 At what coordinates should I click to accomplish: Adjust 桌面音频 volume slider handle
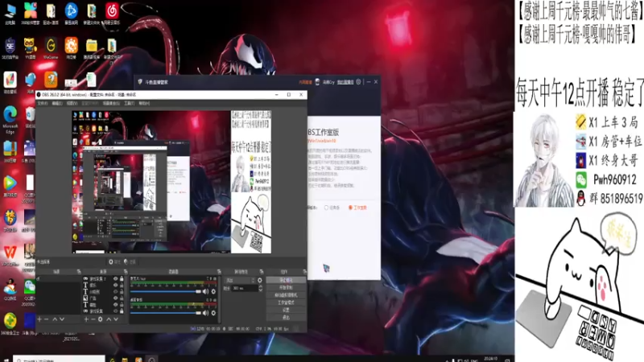click(198, 313)
